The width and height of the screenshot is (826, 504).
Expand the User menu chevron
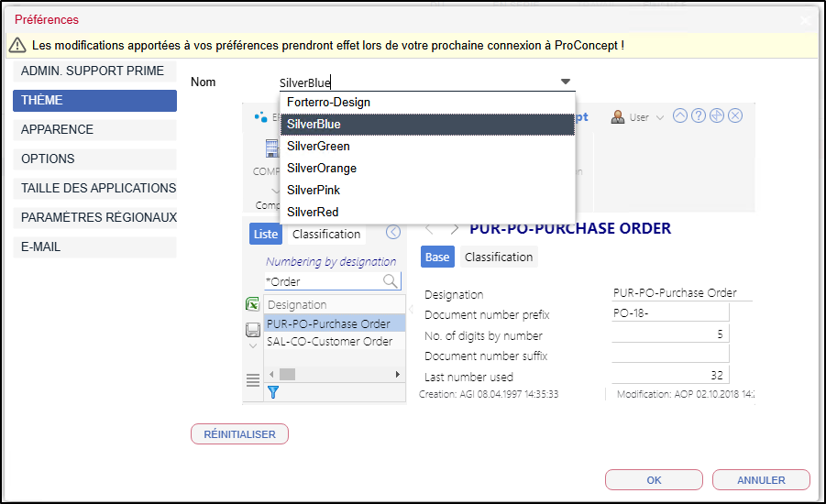point(660,118)
